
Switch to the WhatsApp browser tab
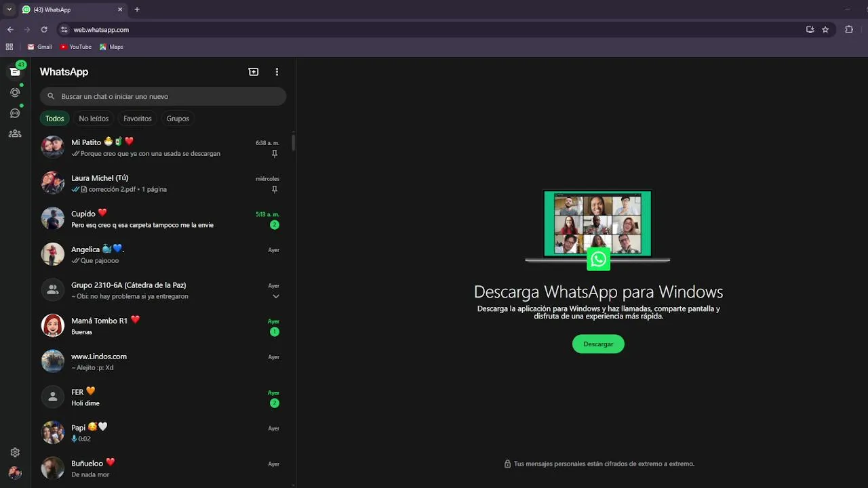[x=72, y=9]
